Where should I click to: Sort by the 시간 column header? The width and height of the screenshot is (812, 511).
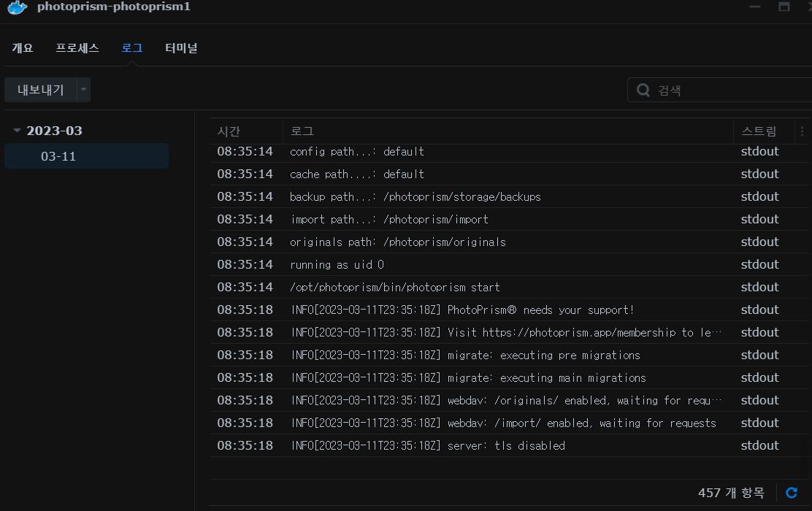(229, 131)
